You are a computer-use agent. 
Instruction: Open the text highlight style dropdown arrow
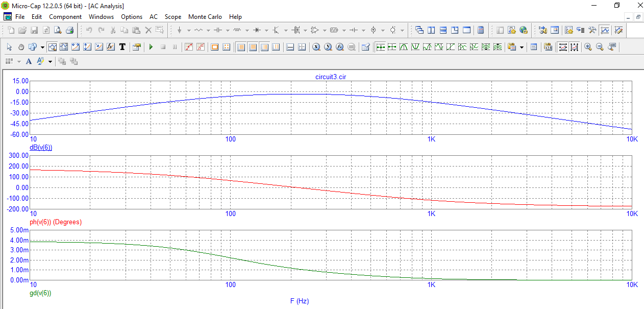pos(50,61)
